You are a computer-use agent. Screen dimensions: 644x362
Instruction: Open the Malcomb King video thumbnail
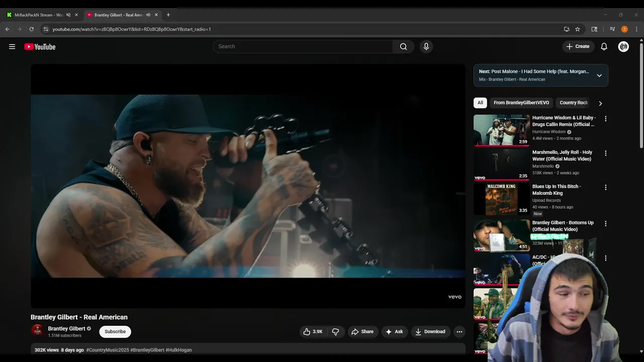click(x=502, y=199)
